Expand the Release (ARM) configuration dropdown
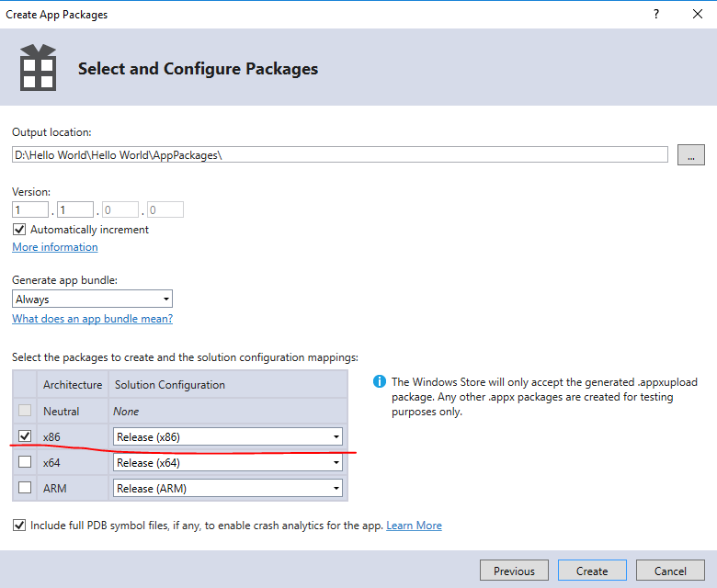 click(228, 488)
